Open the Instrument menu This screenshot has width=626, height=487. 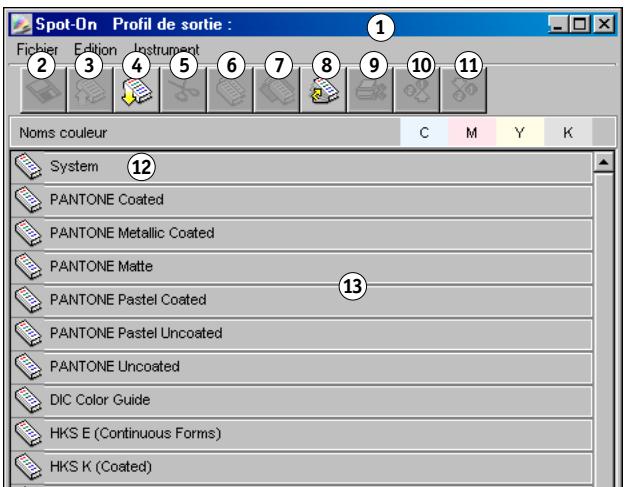(166, 49)
